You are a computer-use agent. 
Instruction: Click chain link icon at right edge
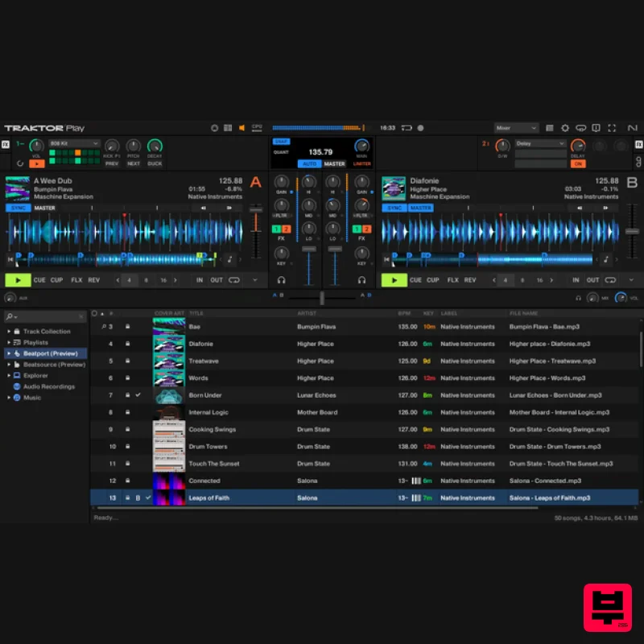(638, 162)
